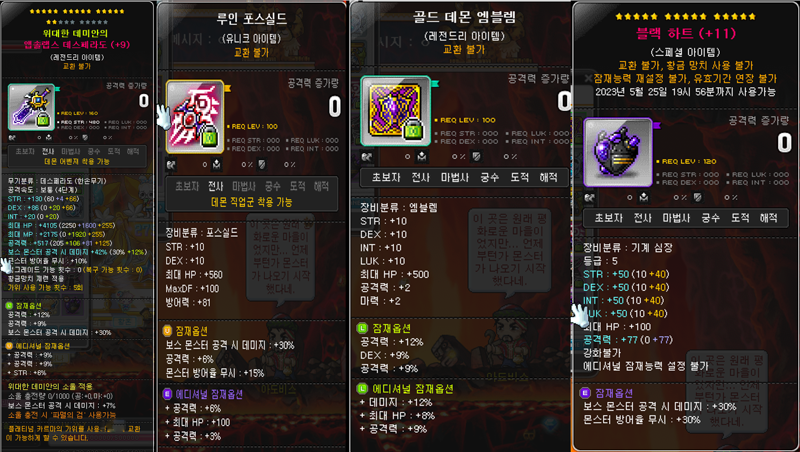Click the purple E 에디셔널 잠재옵션 icon on the shield
The image size is (800, 452).
[167, 394]
